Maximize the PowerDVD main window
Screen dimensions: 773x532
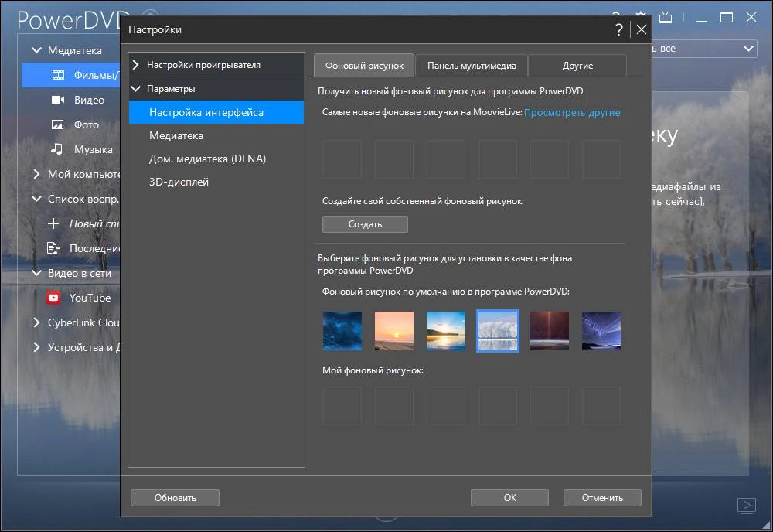[726, 18]
